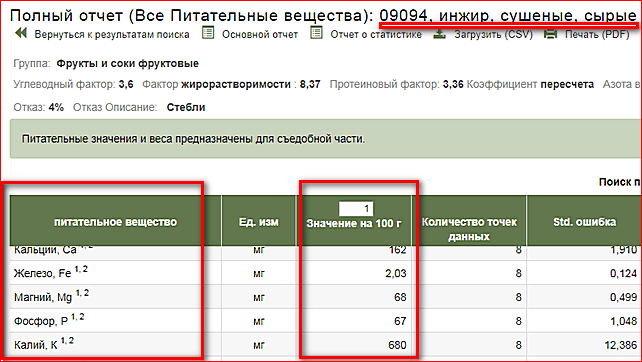Select the Калий, K row
The width and height of the screenshot is (642, 362).
coord(326,344)
